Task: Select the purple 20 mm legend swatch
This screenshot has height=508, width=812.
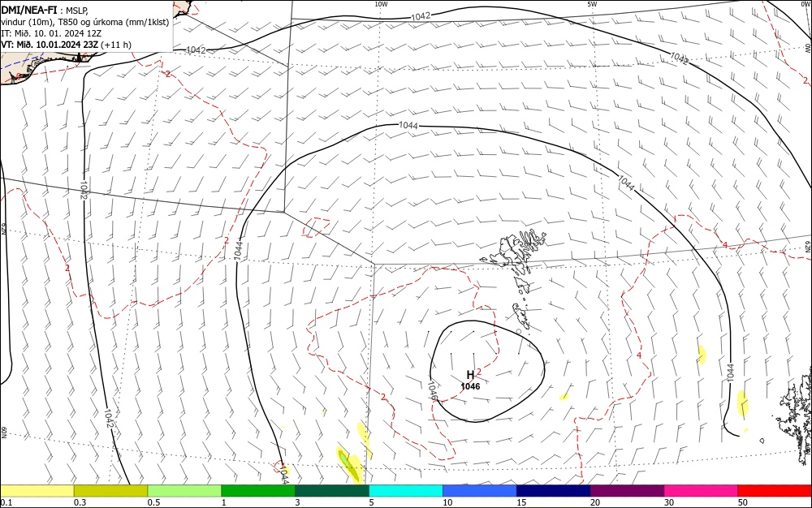Action: (x=627, y=491)
